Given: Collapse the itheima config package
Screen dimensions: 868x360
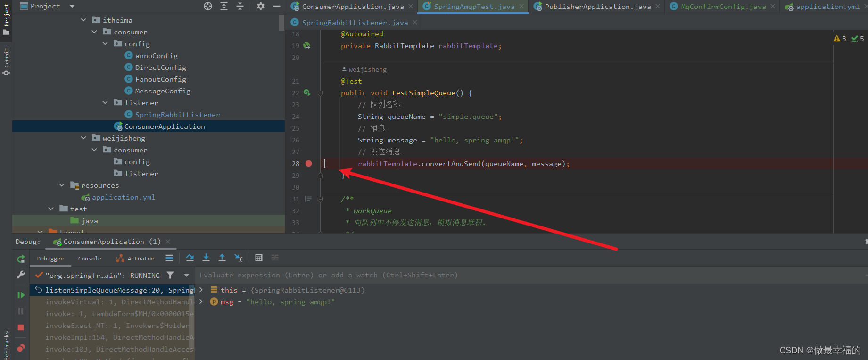Looking at the screenshot, I should click(x=105, y=43).
